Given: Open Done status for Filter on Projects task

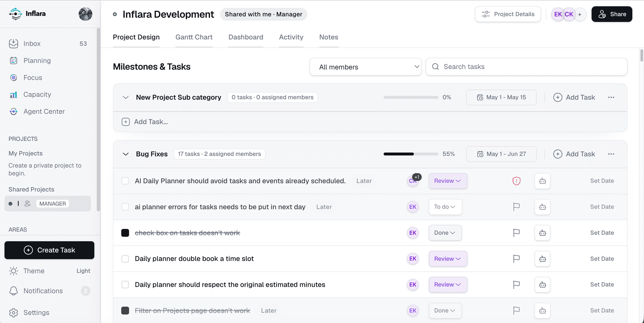Looking at the screenshot, I should pyautogui.click(x=445, y=310).
